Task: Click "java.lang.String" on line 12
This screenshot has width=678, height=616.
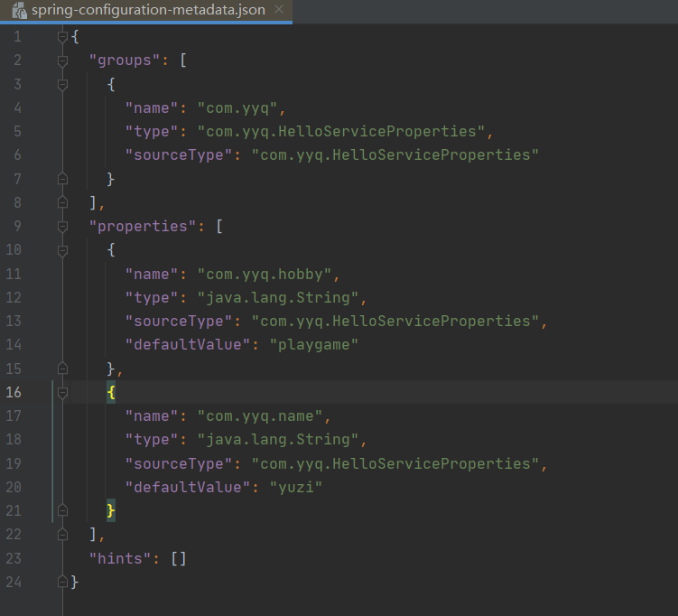Action: coord(277,297)
